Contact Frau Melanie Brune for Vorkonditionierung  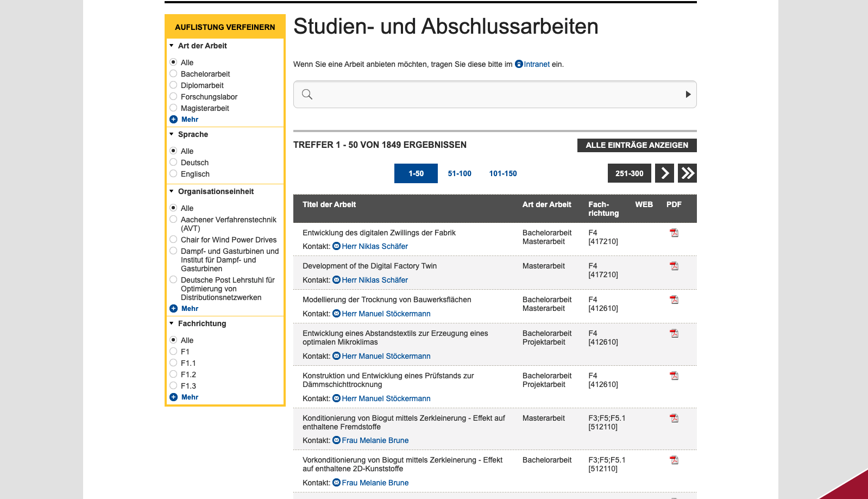tap(375, 483)
